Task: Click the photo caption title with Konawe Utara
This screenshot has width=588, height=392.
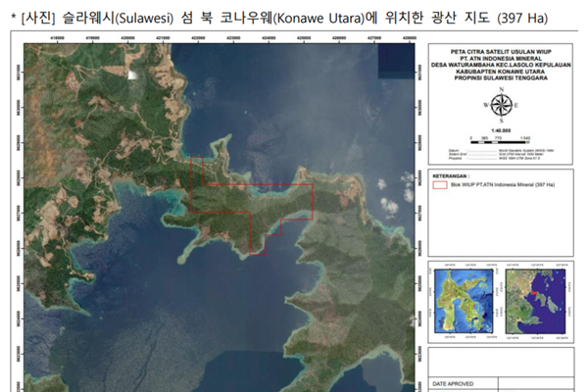Action: [289, 20]
